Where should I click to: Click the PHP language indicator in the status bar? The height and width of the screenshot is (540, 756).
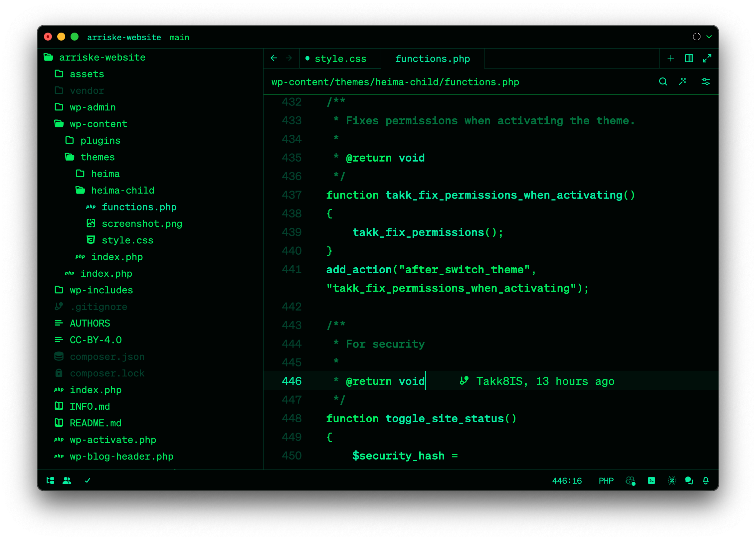pos(606,480)
